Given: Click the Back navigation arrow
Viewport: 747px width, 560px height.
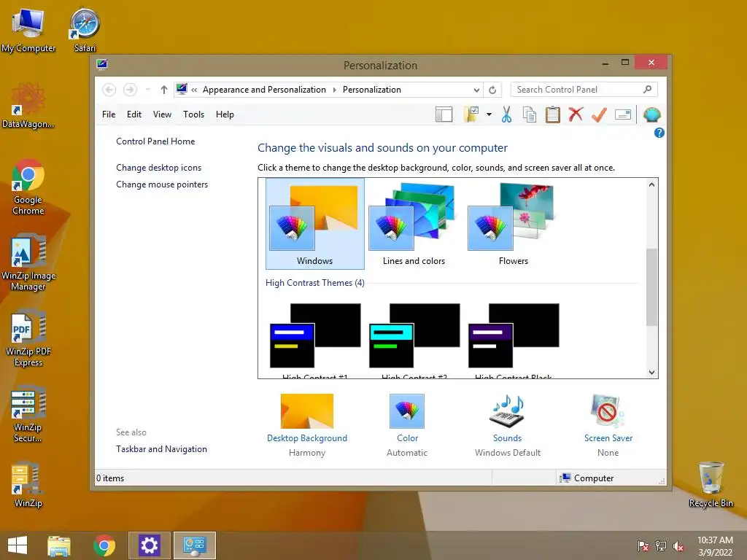Looking at the screenshot, I should click(x=109, y=90).
